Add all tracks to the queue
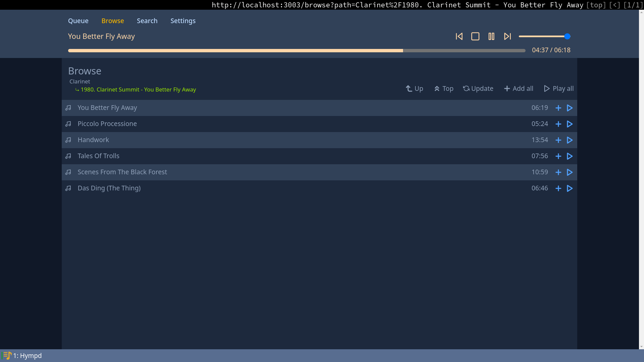Screen dimensions: 644x362 click(518, 88)
